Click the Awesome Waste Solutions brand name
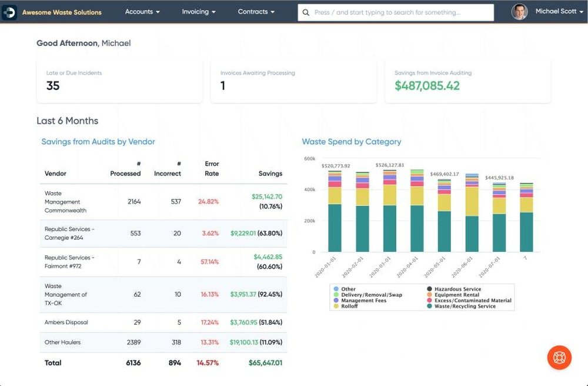The width and height of the screenshot is (588, 386). [x=62, y=12]
